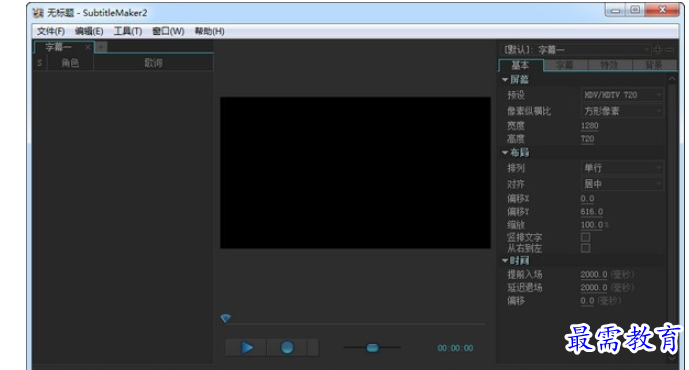Click the blue timeline playhead marker
Screen dimensions: 689x370
pos(225,318)
